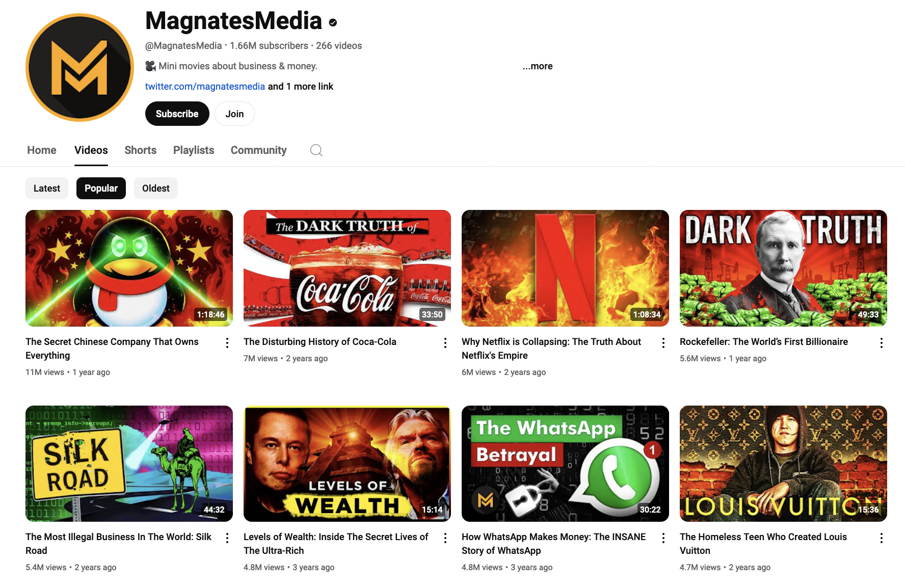The image size is (905, 588).
Task: Open the channel search magnifier icon
Action: coord(316,150)
